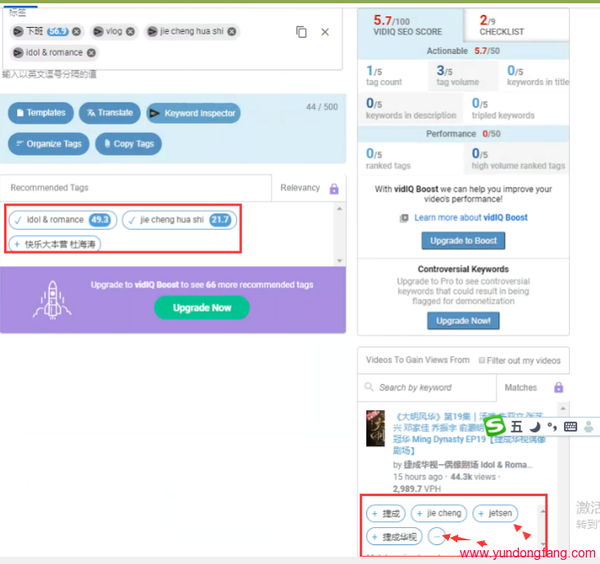
Task: Click the icon beside Learn more link
Action: tap(404, 218)
